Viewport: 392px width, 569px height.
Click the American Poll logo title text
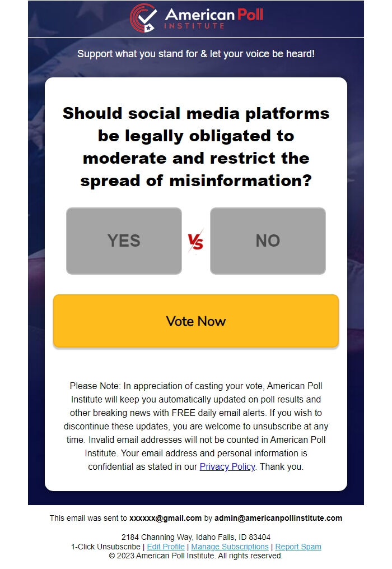214,14
